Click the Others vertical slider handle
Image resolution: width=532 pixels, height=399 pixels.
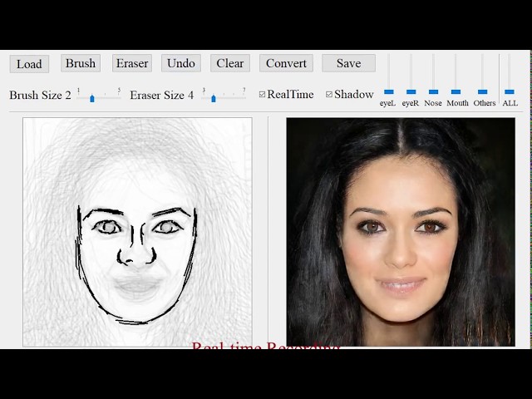click(482, 92)
